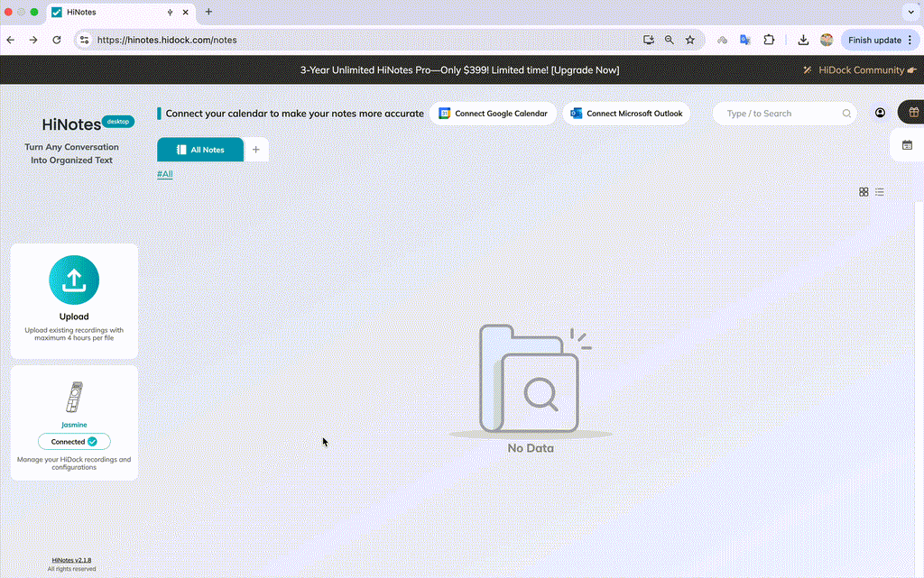
Task: Switch to grid view layout
Action: tap(864, 192)
